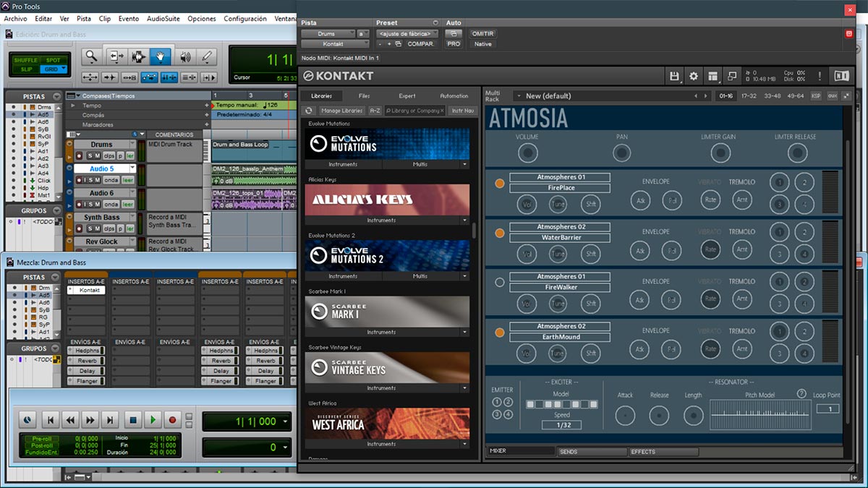Click the NI logo in Kontakt header
Viewport: 868px width, 488px height.
[842, 76]
